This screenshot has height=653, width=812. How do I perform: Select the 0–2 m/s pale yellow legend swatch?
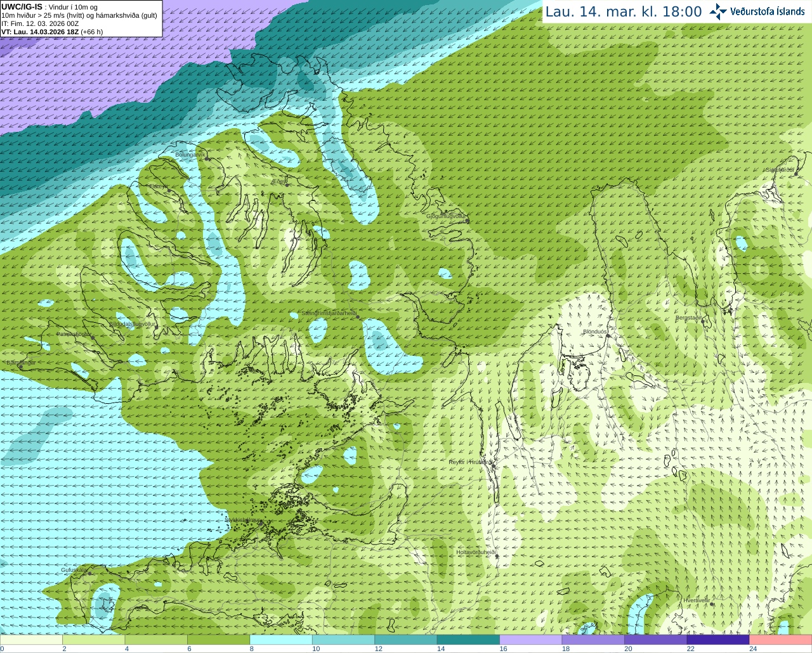click(31, 640)
